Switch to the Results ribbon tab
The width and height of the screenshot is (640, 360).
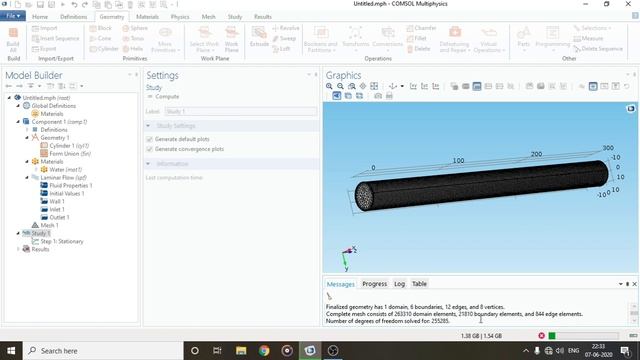263,17
